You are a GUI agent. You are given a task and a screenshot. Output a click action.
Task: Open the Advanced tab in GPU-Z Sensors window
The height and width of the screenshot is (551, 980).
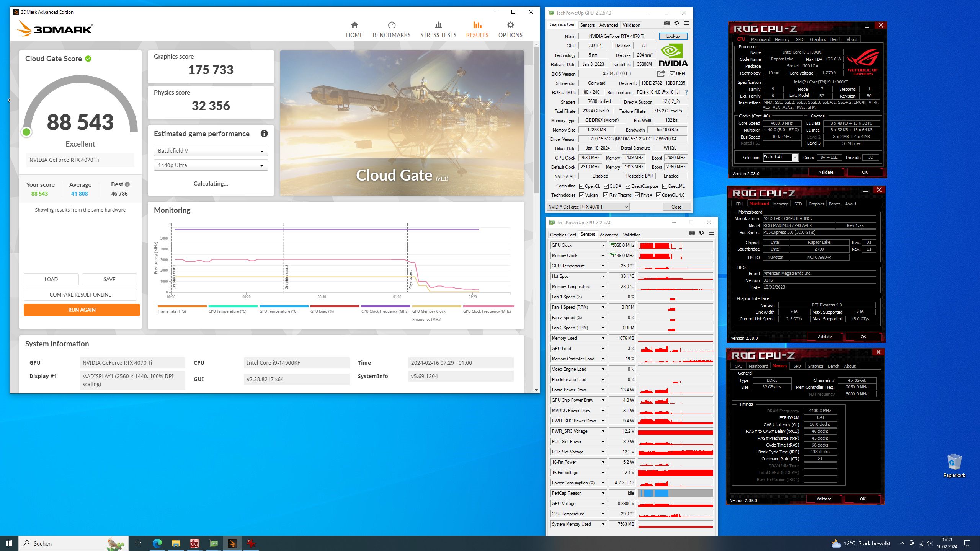(609, 235)
